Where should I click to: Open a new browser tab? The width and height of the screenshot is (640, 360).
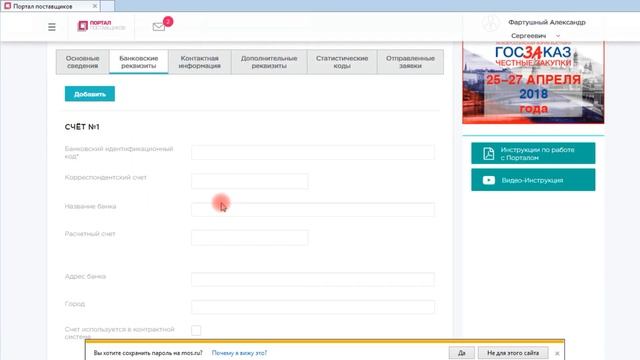pos(107,6)
